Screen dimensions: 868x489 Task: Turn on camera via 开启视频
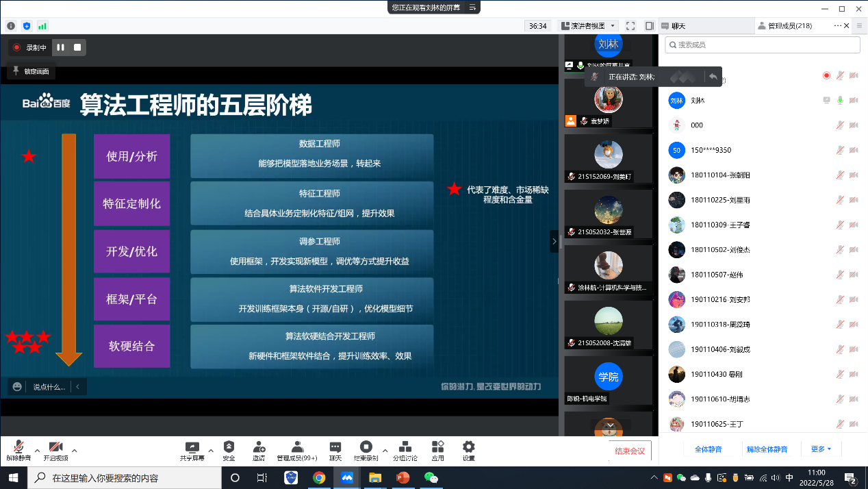(55, 449)
